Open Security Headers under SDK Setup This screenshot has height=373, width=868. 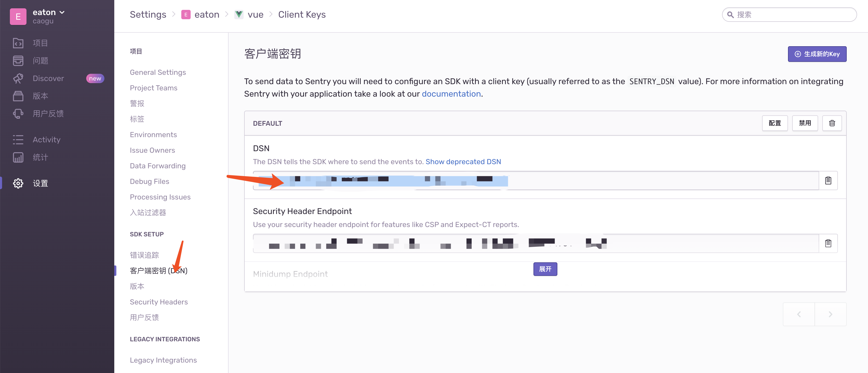pos(159,302)
